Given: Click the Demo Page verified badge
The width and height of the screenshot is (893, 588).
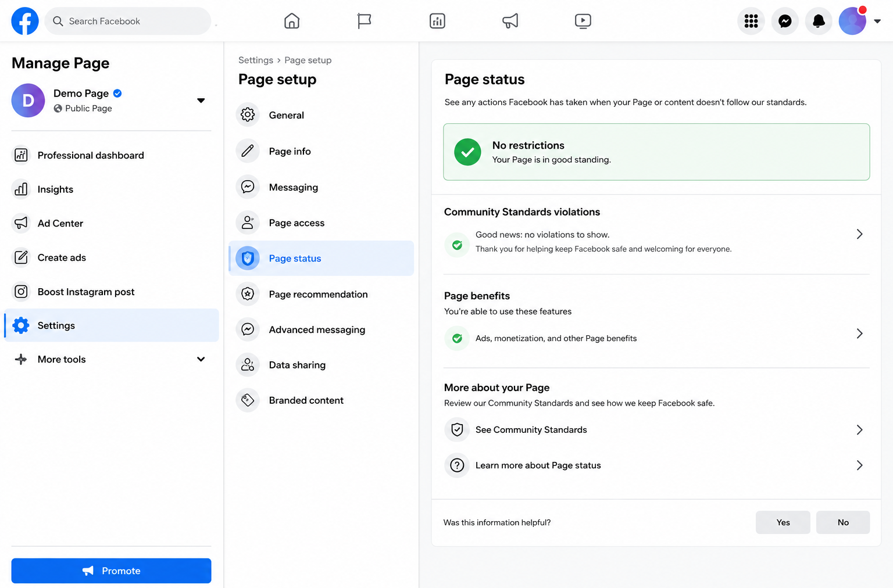Looking at the screenshot, I should [x=117, y=93].
